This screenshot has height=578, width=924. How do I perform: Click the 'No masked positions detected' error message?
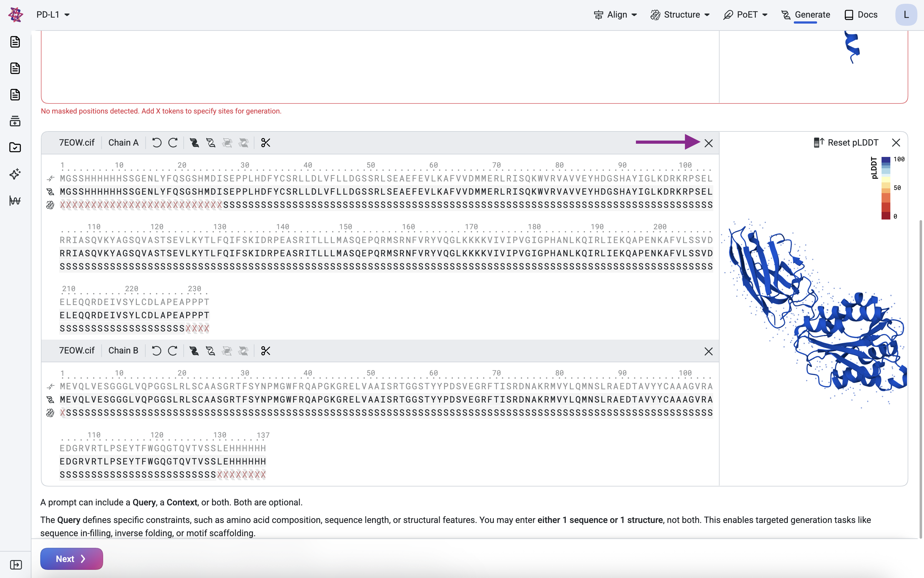point(161,111)
